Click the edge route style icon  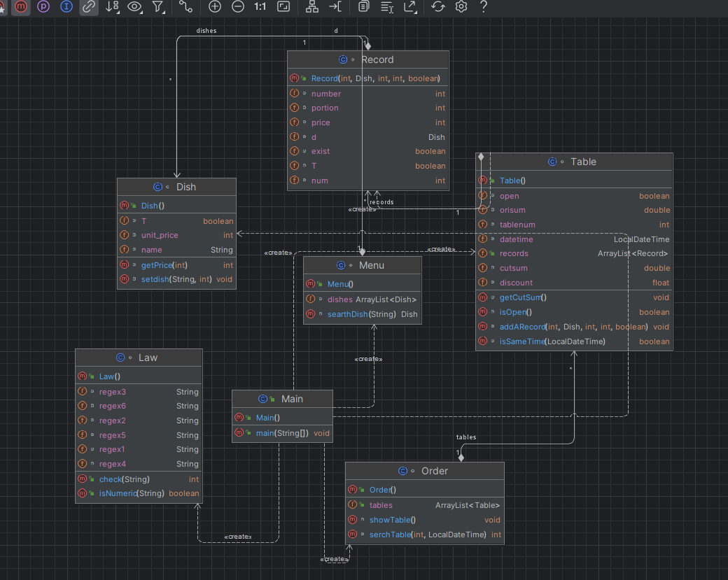(185, 7)
